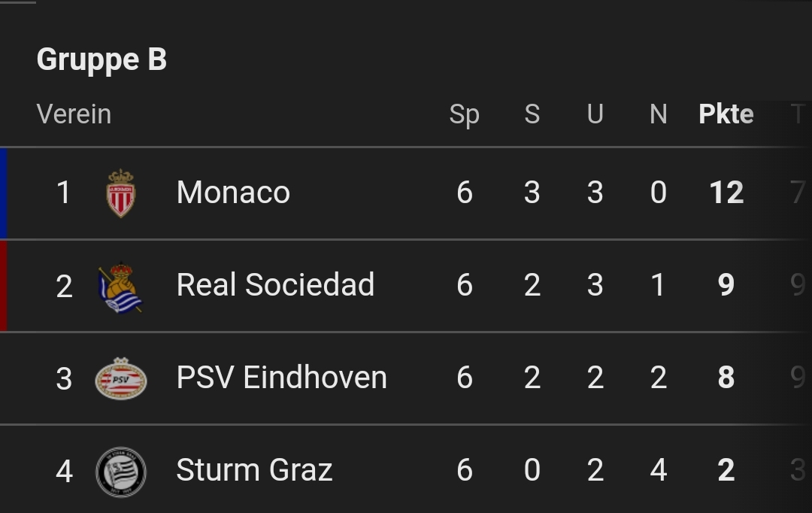The width and height of the screenshot is (812, 513).
Task: Click the U draws column header
Action: pyautogui.click(x=595, y=114)
